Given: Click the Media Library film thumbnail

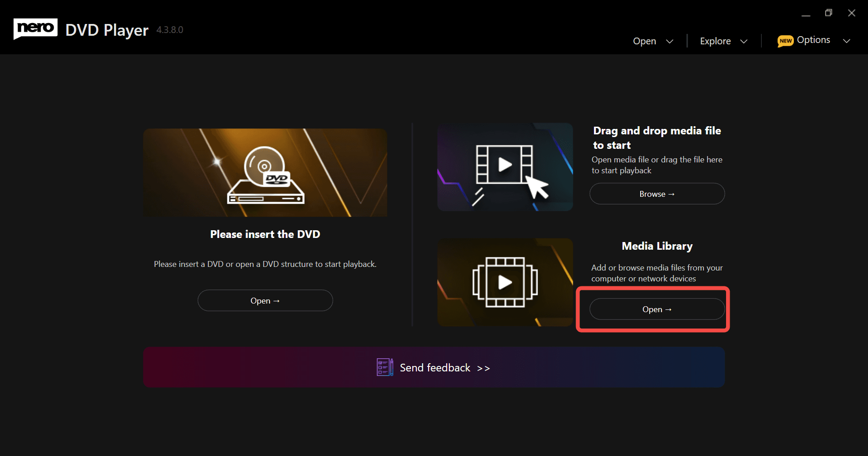Looking at the screenshot, I should click(x=505, y=282).
